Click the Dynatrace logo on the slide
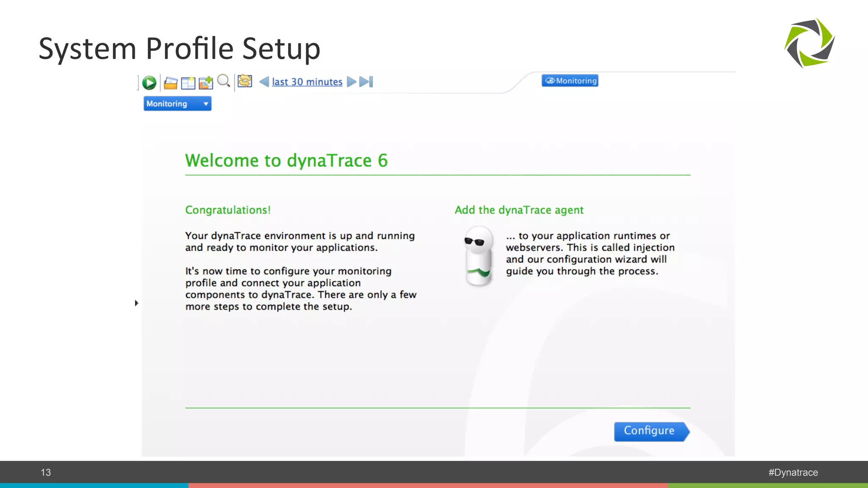868x488 pixels. click(x=810, y=43)
